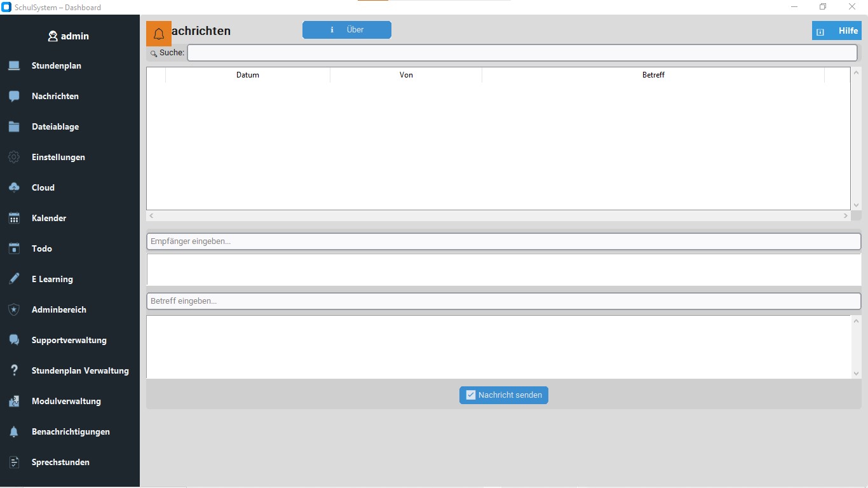Click the E Learning pencil icon

[x=14, y=279]
